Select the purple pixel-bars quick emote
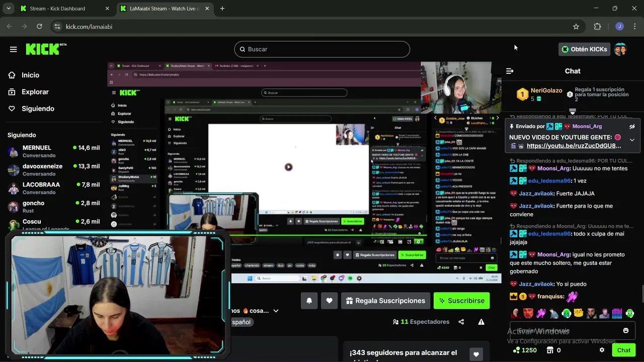 617,313
